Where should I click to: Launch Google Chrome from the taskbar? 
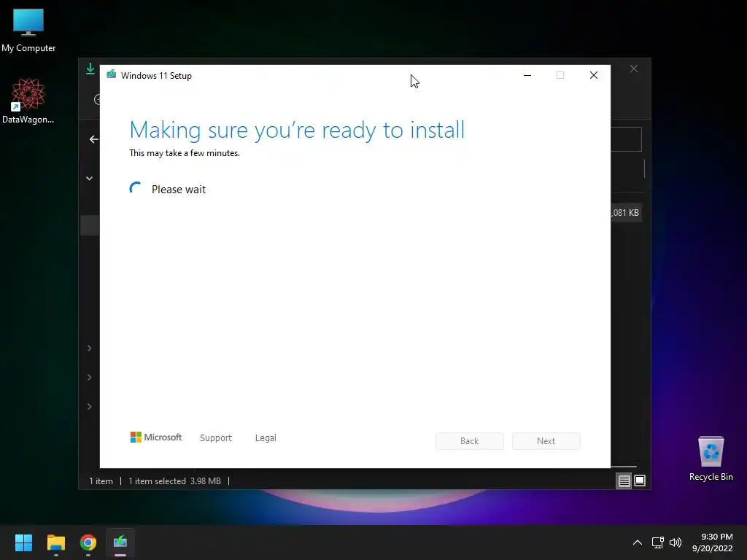(88, 542)
